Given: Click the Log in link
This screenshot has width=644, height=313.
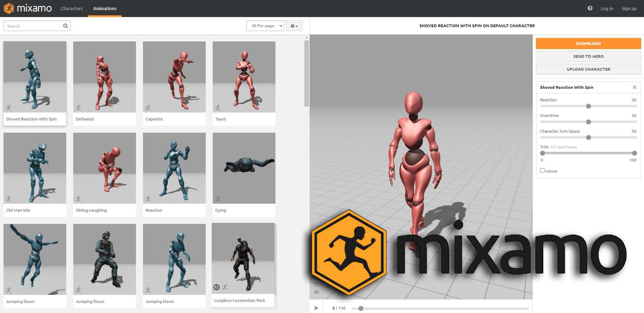Looking at the screenshot, I should click(x=607, y=8).
